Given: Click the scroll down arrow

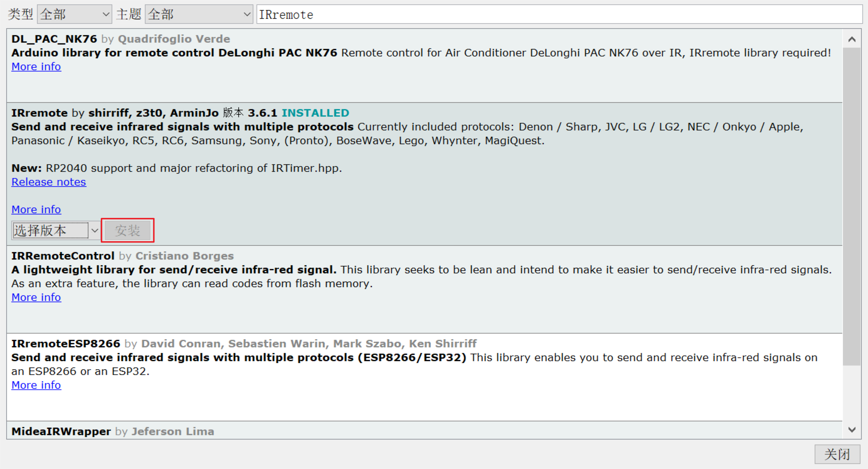Looking at the screenshot, I should click(852, 430).
